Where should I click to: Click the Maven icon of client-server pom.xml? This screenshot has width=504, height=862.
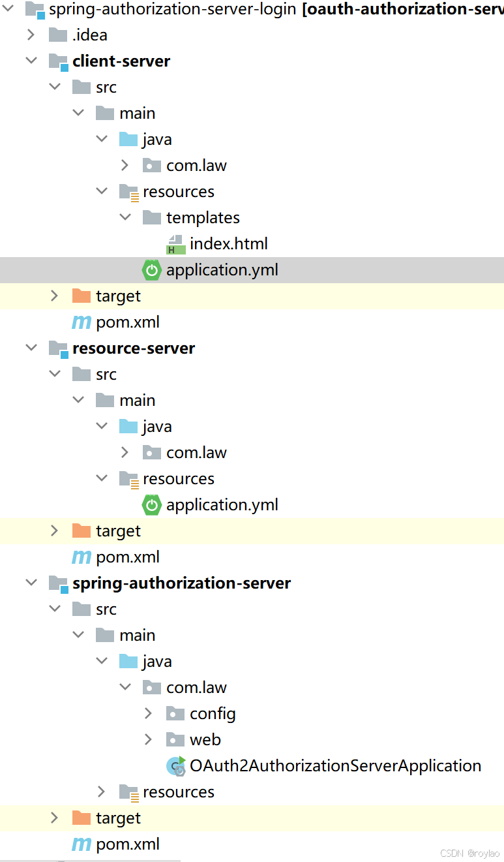(x=81, y=322)
